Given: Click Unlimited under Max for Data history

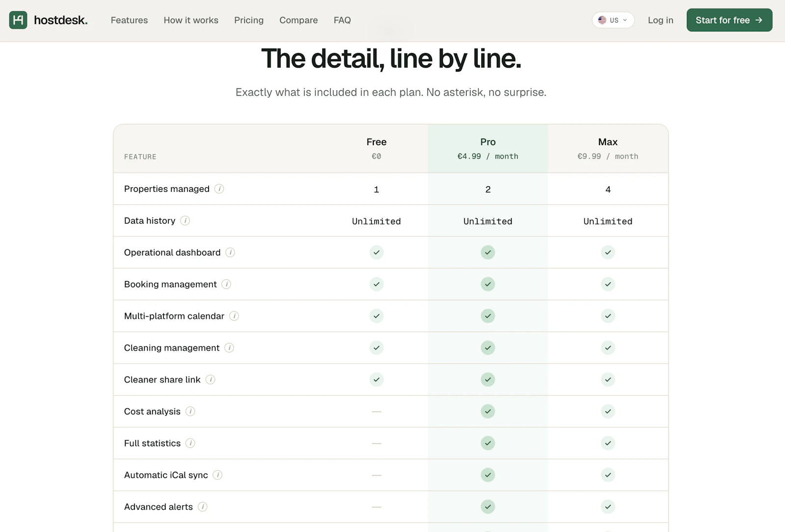Looking at the screenshot, I should (x=608, y=221).
